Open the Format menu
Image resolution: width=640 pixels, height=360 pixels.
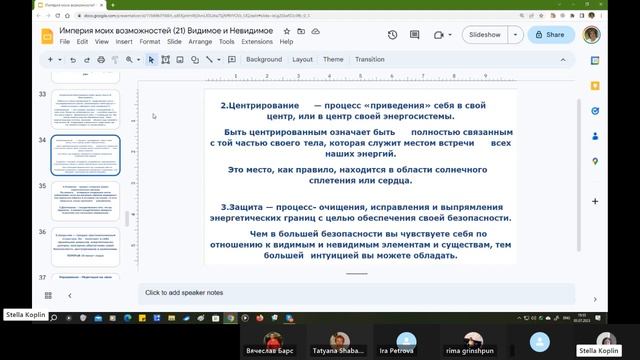click(x=149, y=42)
